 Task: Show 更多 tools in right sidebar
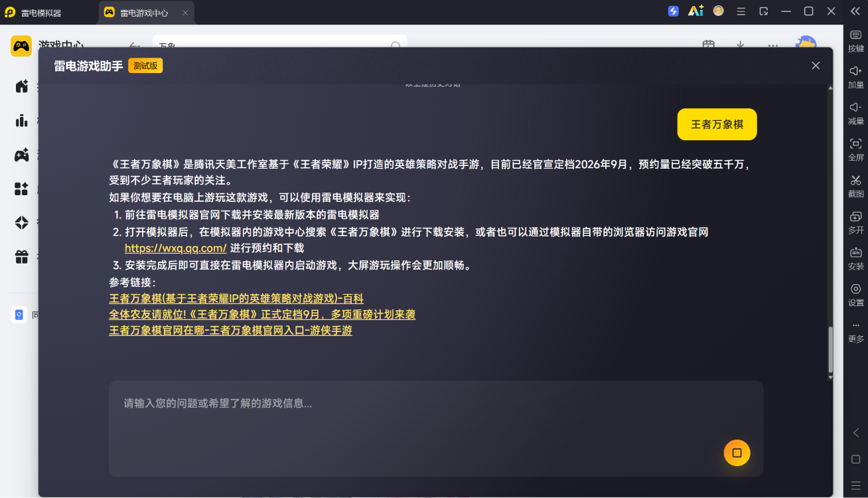(856, 331)
